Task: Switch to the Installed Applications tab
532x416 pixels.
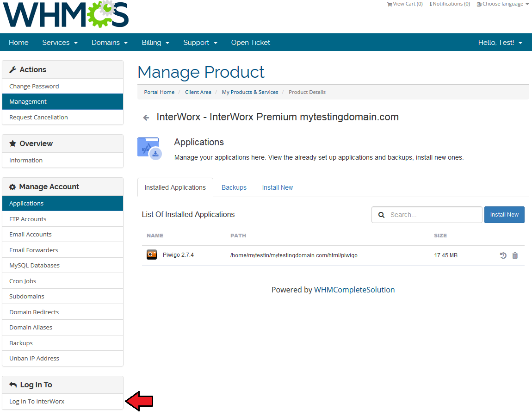Action: (175, 188)
